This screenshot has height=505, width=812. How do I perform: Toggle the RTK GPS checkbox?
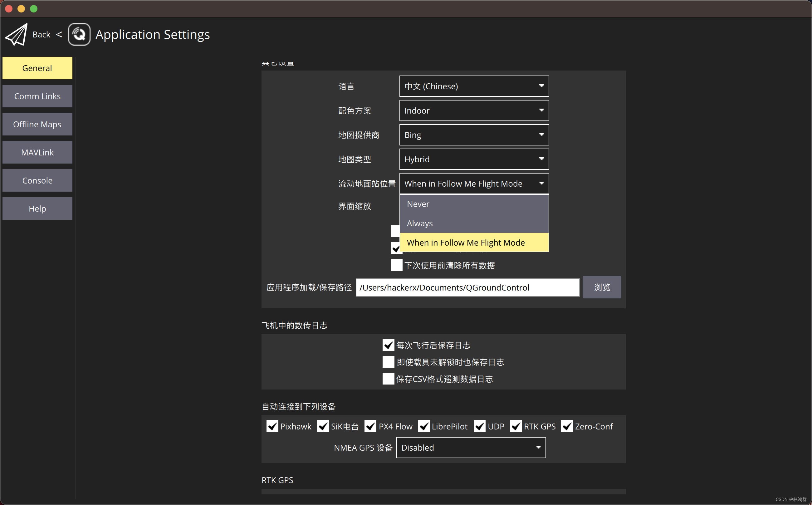516,426
